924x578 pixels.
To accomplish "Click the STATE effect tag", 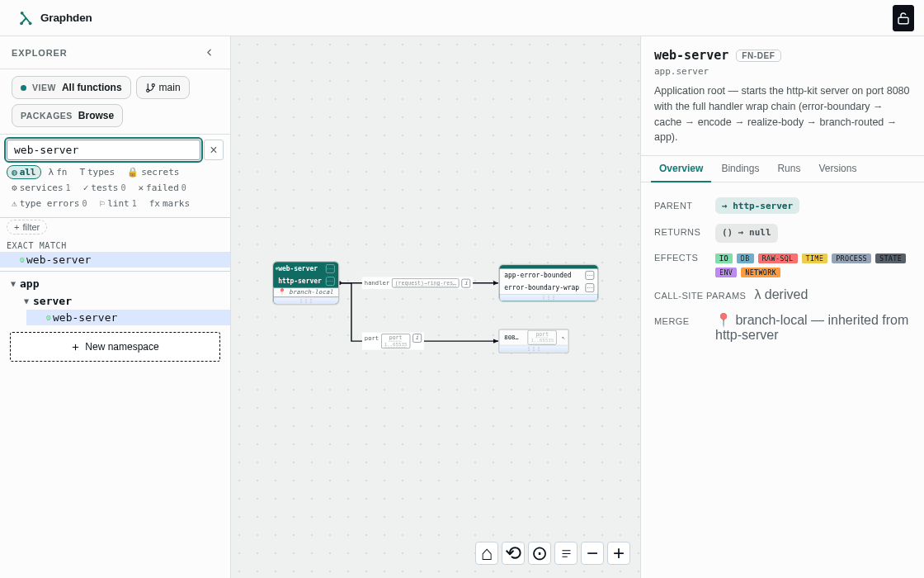I will coord(890,258).
